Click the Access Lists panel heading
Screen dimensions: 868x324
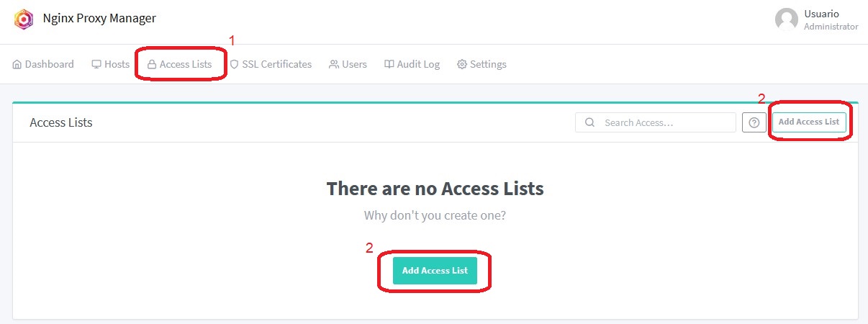[61, 123]
